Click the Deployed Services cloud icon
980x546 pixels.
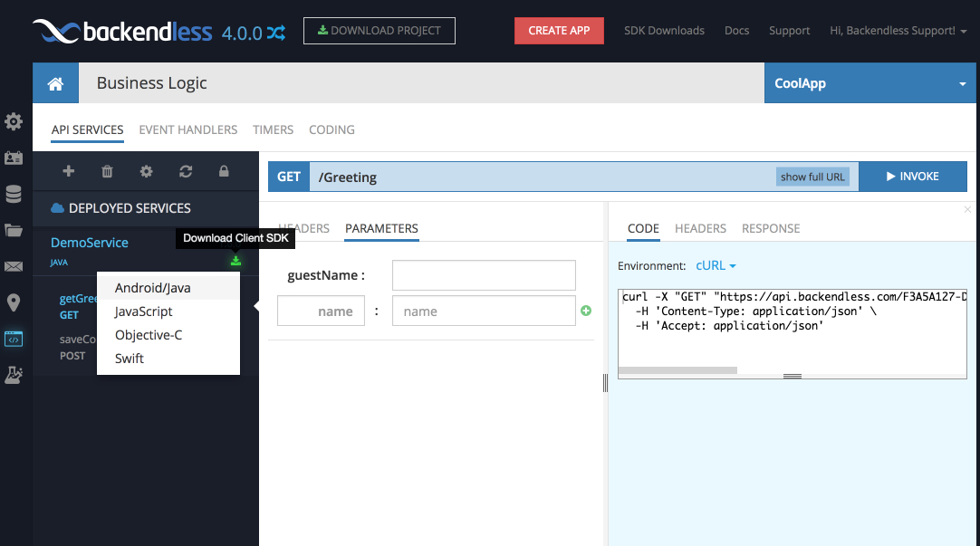(57, 208)
